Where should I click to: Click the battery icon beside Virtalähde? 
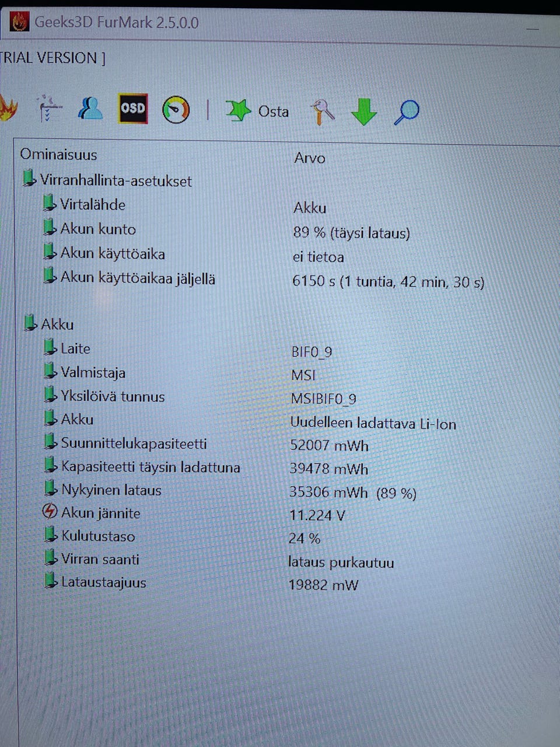[x=50, y=203]
